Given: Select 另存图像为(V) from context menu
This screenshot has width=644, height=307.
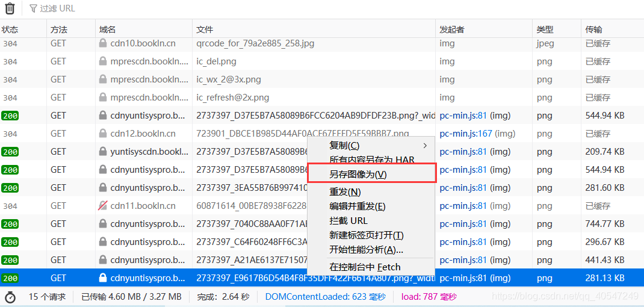Looking at the screenshot, I should [x=371, y=174].
